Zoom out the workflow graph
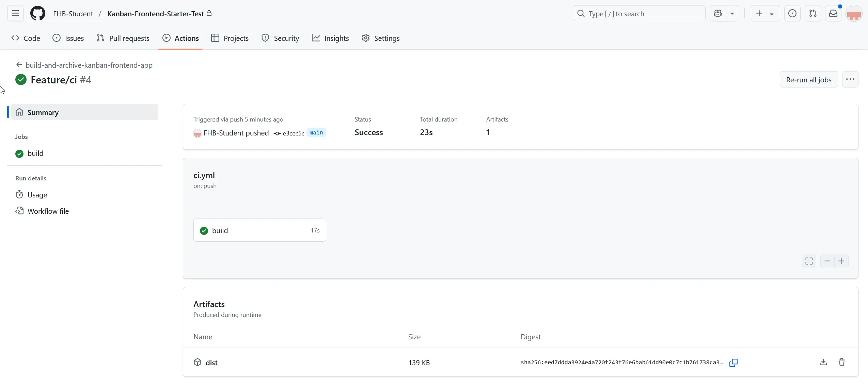Viewport: 868px width, 386px height. tap(827, 261)
